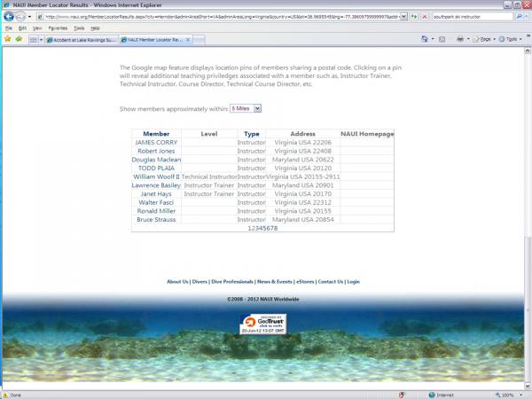Image resolution: width=532 pixels, height=399 pixels.
Task: Open the Tools command bar menu with gear
Action: point(511,39)
